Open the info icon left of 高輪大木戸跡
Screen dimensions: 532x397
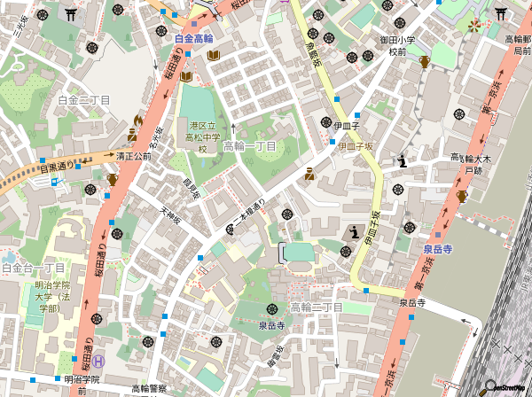tap(403, 160)
